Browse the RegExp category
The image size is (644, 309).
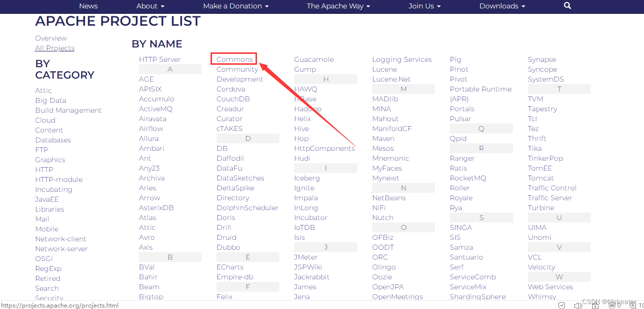[x=48, y=268]
